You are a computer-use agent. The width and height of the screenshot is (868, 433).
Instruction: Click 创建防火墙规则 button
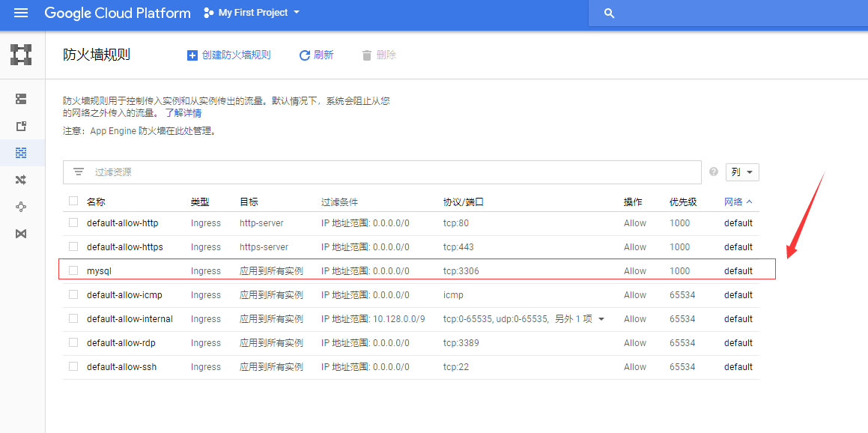228,55
